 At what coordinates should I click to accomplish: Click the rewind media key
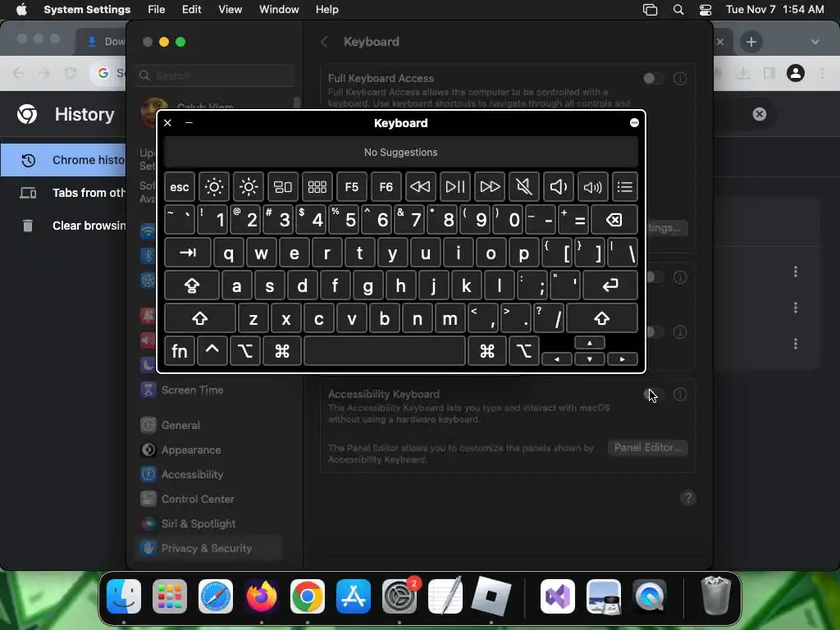tap(421, 187)
